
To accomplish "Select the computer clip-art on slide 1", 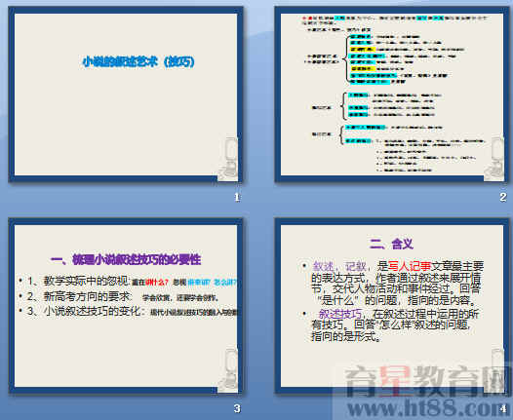I will click(x=229, y=159).
